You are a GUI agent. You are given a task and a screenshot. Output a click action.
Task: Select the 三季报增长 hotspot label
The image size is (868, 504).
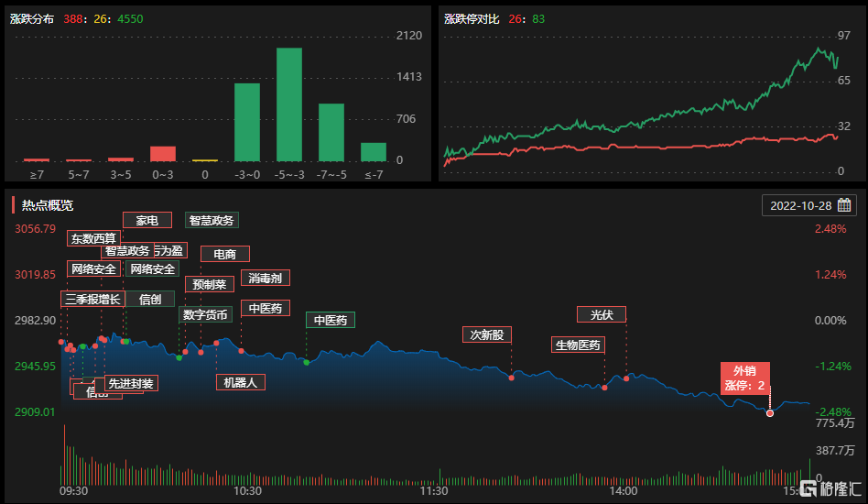(92, 300)
